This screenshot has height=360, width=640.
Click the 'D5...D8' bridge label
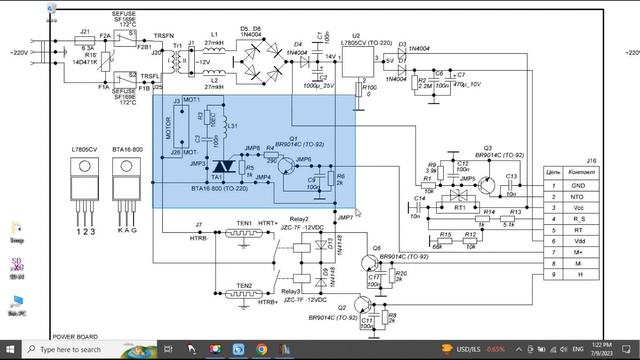(x=251, y=29)
